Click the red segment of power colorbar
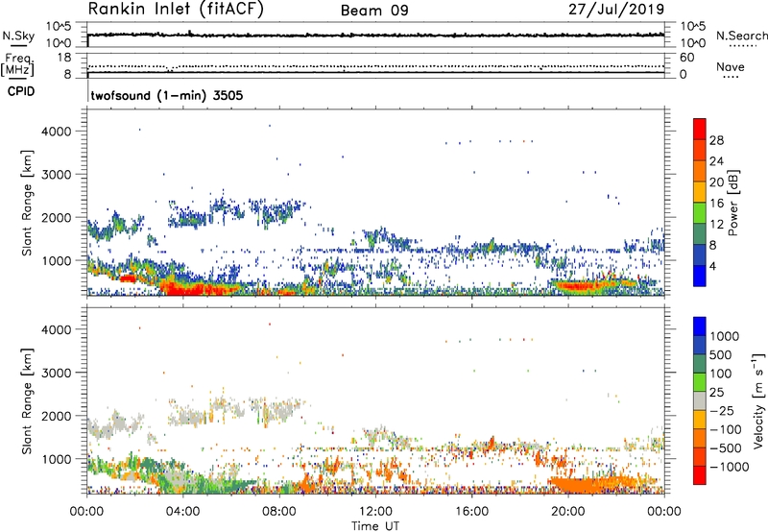 [x=700, y=129]
